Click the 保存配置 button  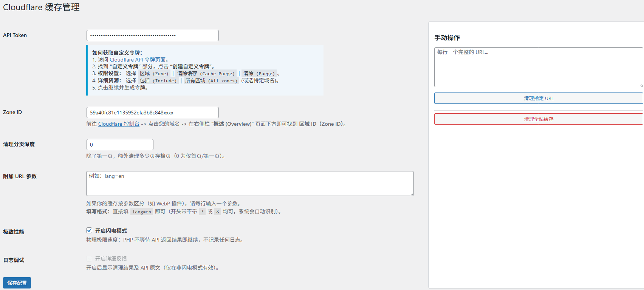17,283
